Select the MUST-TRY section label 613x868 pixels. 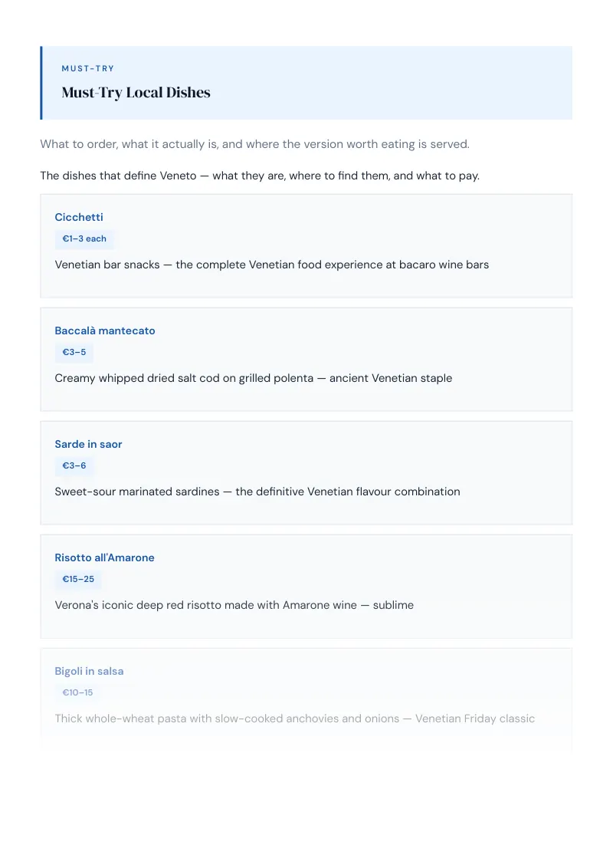pos(88,69)
